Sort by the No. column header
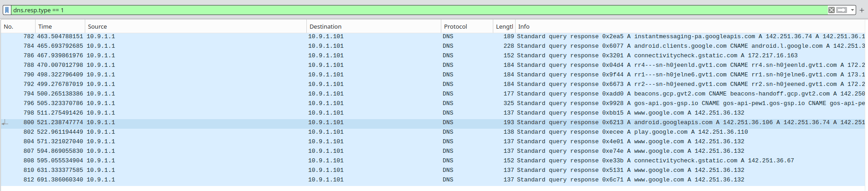Image resolution: width=868 pixels, height=191 pixels. pos(18,26)
